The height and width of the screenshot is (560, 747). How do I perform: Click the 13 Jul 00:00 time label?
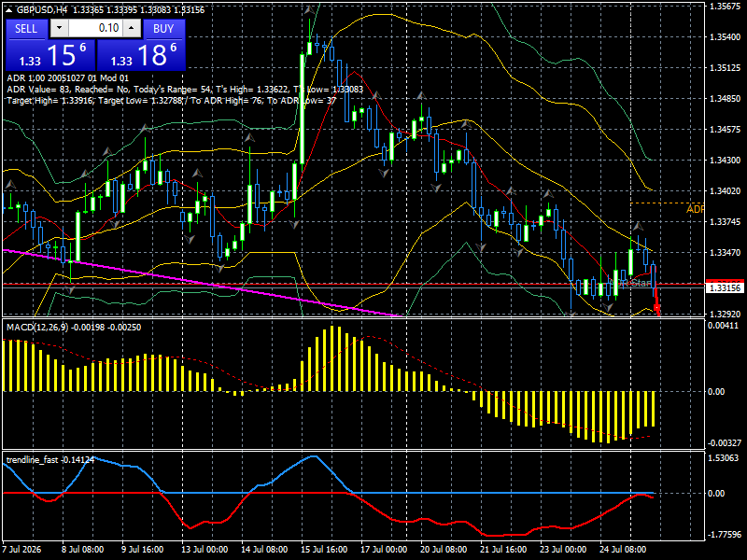coord(204,550)
